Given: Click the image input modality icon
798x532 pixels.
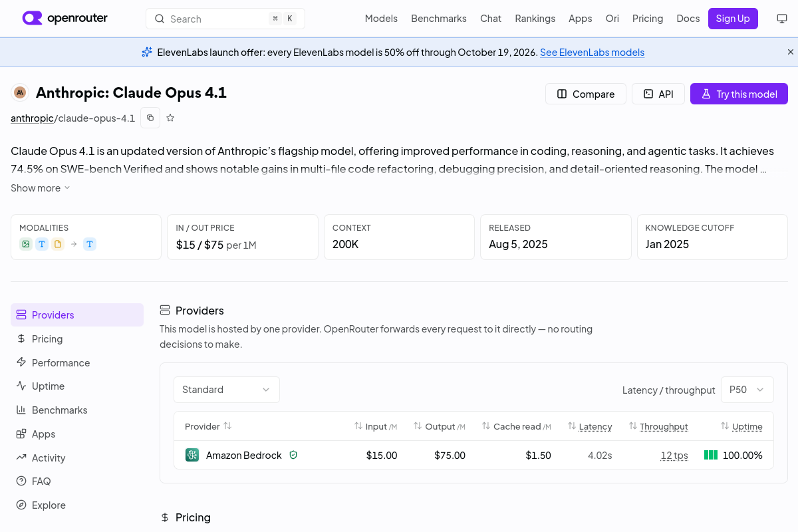Looking at the screenshot, I should [x=26, y=244].
